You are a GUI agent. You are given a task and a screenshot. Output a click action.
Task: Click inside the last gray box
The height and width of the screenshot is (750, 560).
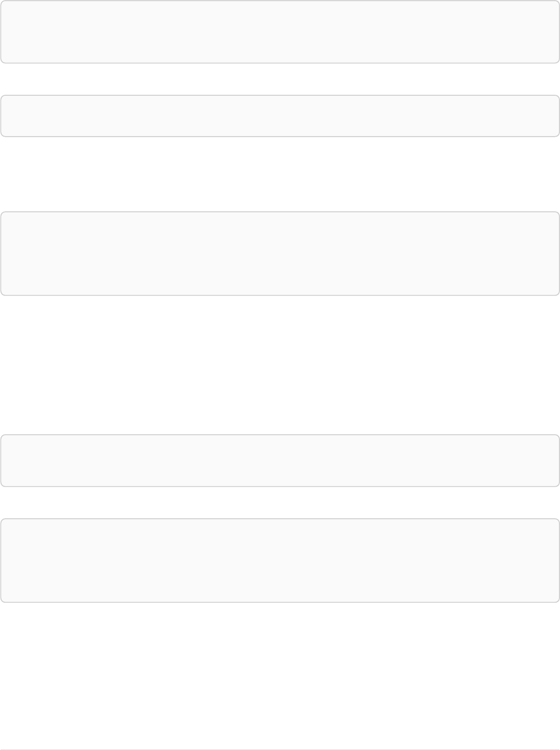280,560
